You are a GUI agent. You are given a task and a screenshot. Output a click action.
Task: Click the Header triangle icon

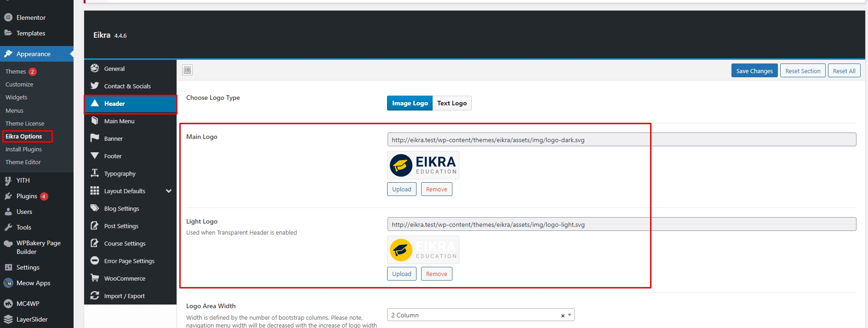(95, 103)
